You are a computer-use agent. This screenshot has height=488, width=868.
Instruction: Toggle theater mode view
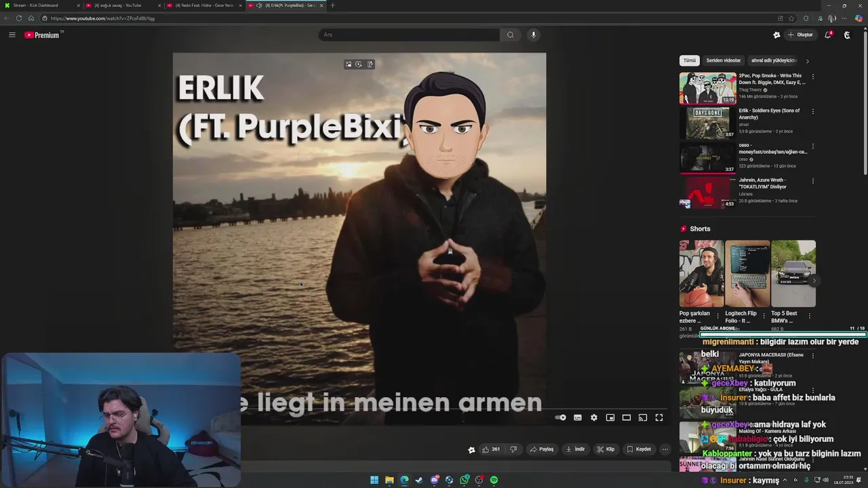coord(627,418)
